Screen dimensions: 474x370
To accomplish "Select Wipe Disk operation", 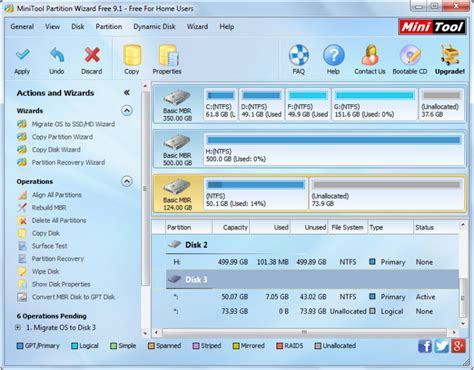I will pos(45,271).
